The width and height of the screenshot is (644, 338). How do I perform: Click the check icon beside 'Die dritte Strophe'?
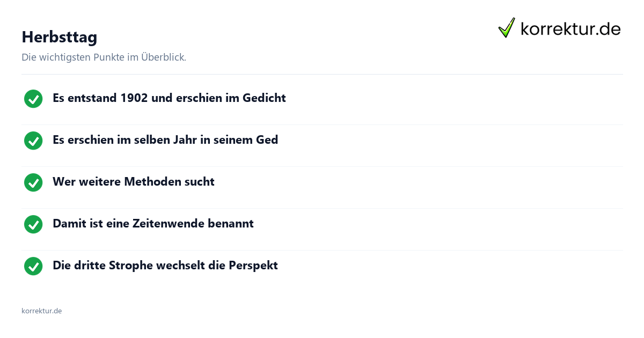(x=33, y=266)
